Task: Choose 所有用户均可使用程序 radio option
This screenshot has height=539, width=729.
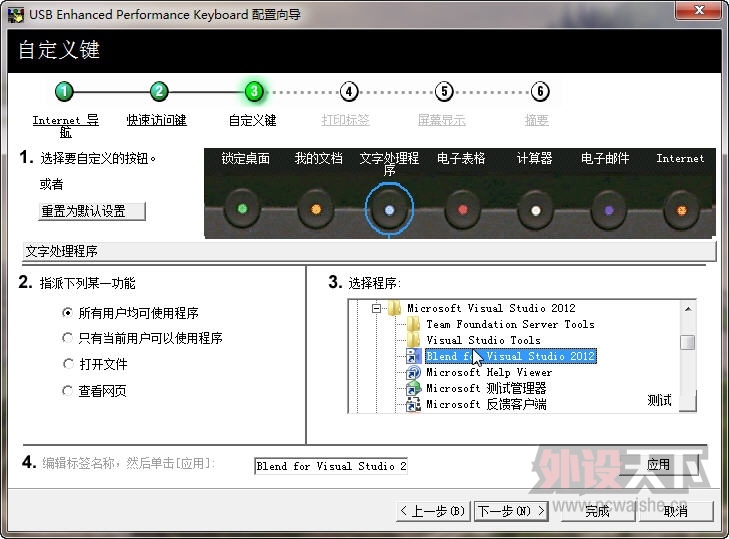Action: (x=67, y=313)
